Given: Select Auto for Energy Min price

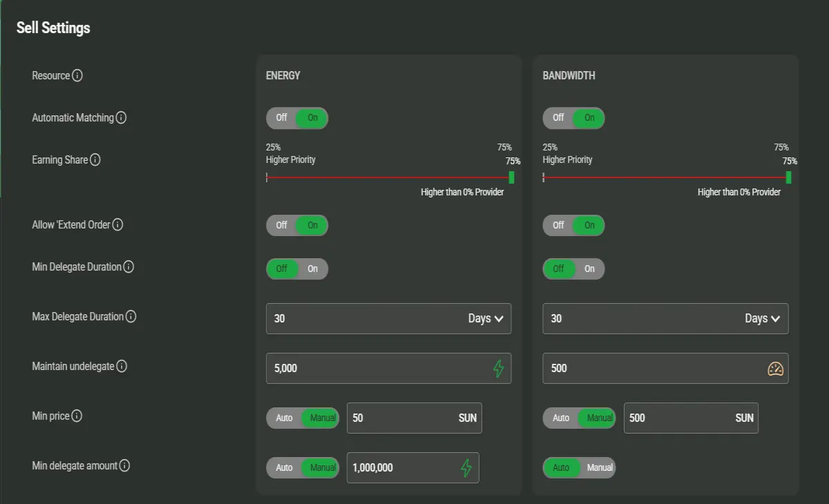Looking at the screenshot, I should (285, 418).
